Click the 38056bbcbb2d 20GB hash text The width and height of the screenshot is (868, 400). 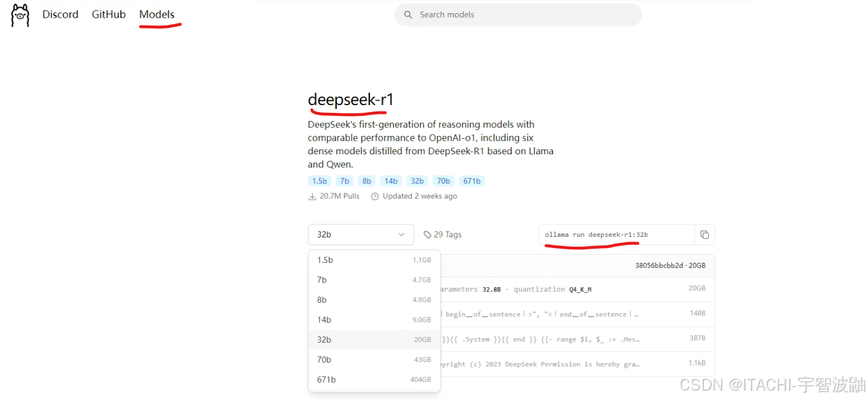[x=670, y=265]
